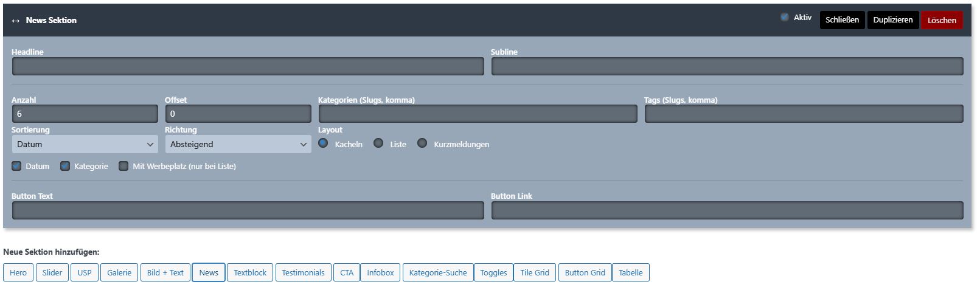Enable Mit Werbeplatz checkbox
This screenshot has width=980, height=290.
123,166
